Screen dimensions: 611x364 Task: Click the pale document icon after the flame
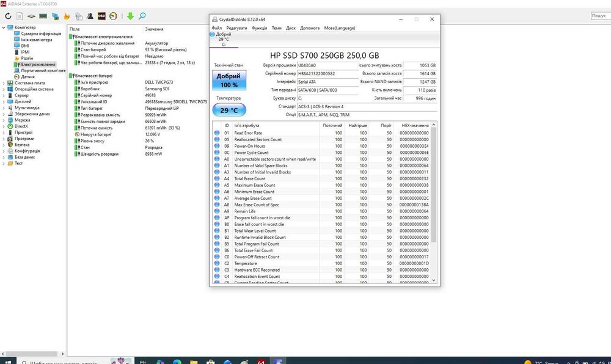(x=79, y=16)
